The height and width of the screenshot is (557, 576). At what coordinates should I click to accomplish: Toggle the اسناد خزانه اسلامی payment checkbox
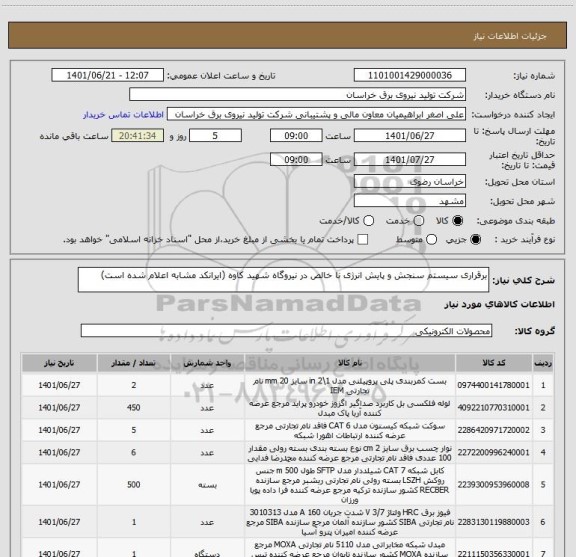click(363, 240)
